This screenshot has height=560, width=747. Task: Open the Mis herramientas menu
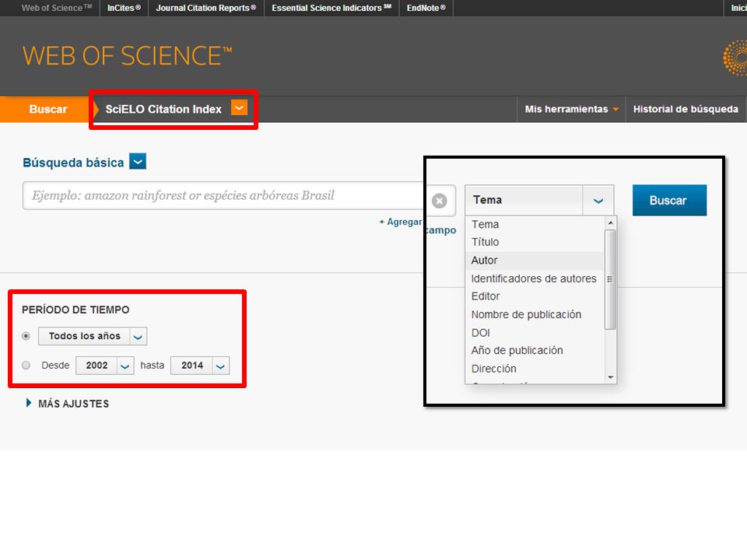pos(571,109)
